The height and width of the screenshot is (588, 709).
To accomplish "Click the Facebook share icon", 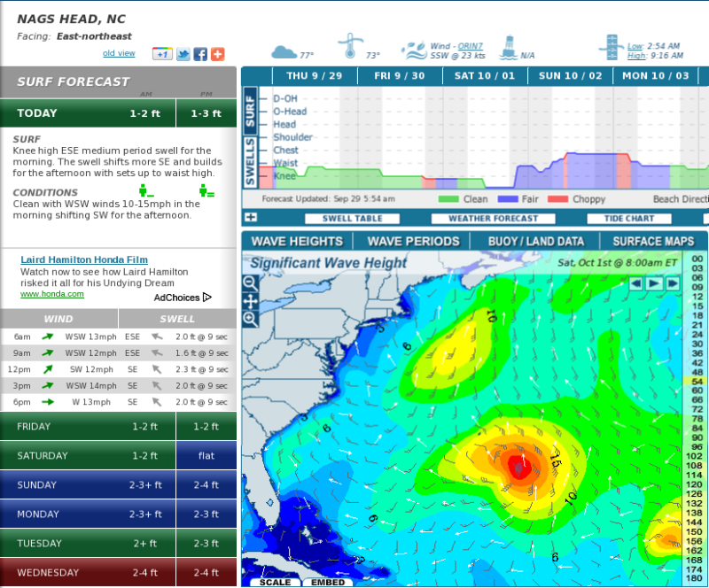I will (x=200, y=54).
